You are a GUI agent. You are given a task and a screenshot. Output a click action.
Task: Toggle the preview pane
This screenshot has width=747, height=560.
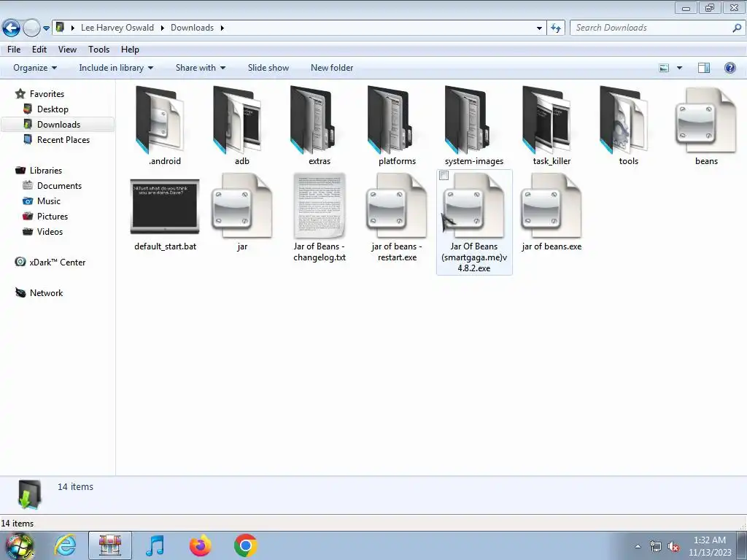pos(704,68)
